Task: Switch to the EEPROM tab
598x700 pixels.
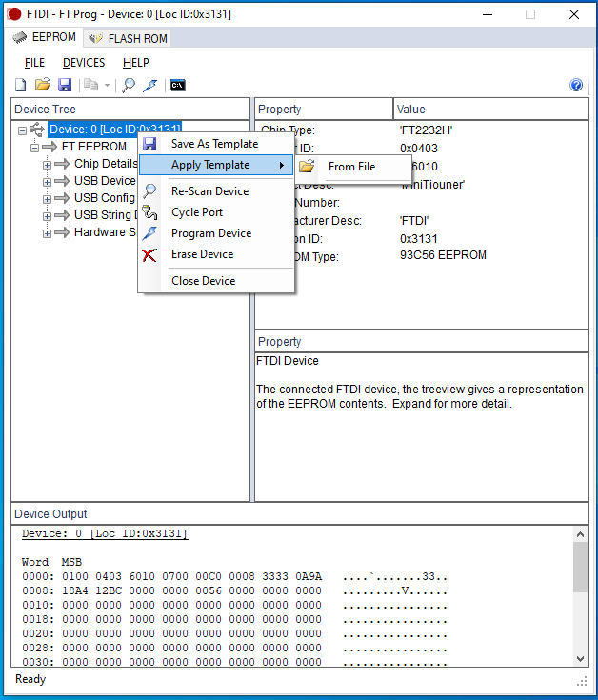Action: [44, 37]
